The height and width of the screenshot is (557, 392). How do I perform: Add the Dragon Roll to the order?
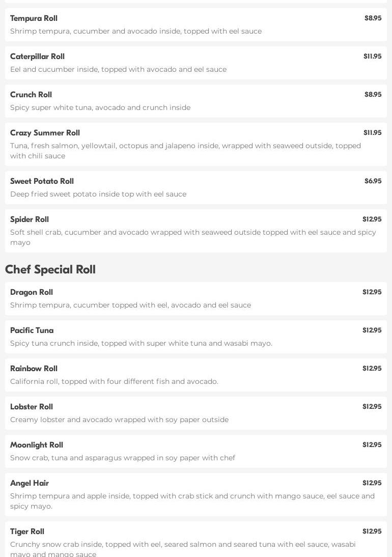(x=32, y=292)
